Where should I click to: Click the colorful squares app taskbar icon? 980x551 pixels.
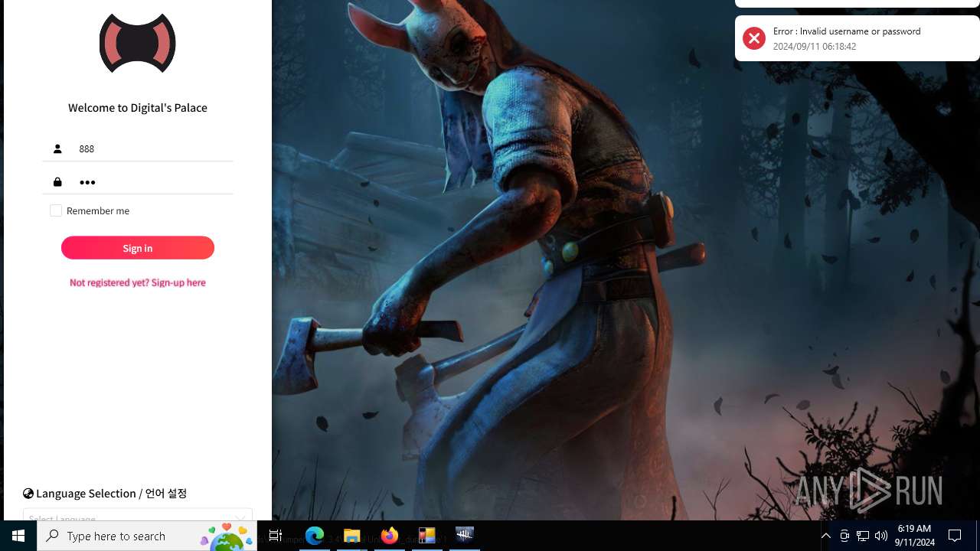(426, 536)
